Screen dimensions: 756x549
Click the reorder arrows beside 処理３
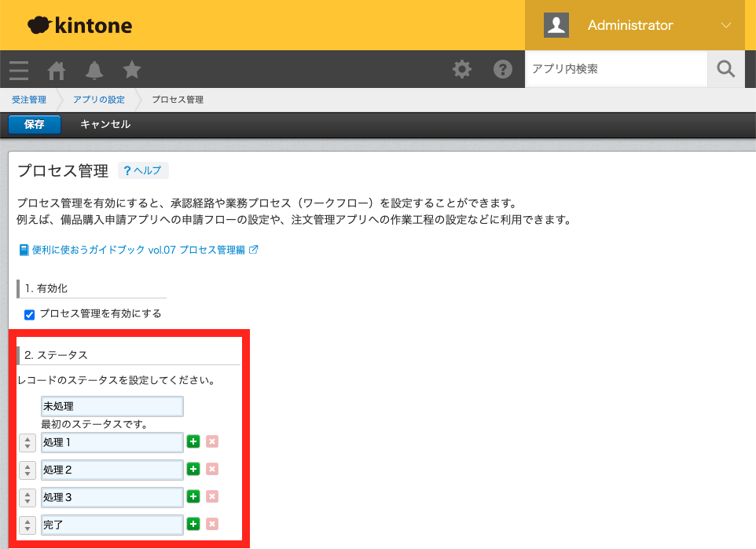coord(27,496)
